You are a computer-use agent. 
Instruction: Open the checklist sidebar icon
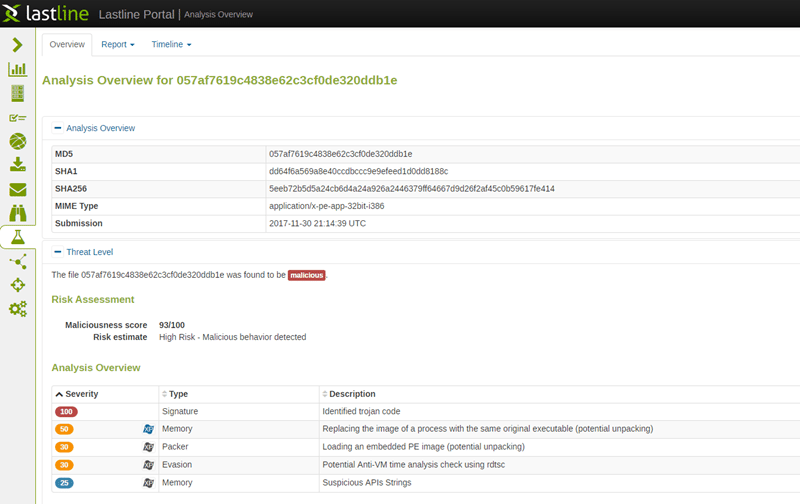pos(17,117)
